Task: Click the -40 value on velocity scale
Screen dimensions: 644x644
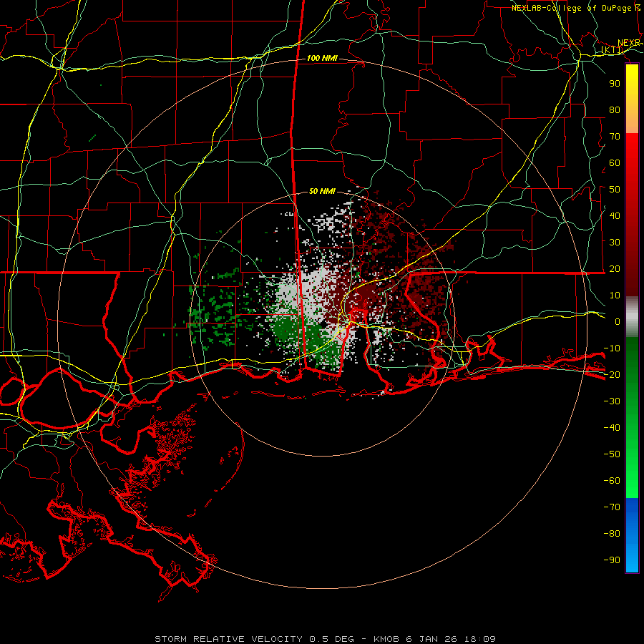Action: (x=612, y=428)
